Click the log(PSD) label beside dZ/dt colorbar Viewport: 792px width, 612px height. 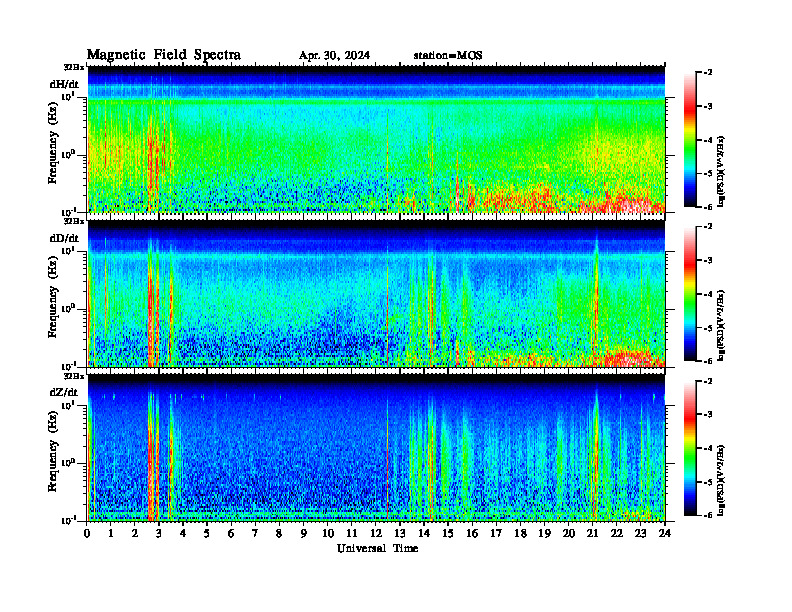(721, 480)
